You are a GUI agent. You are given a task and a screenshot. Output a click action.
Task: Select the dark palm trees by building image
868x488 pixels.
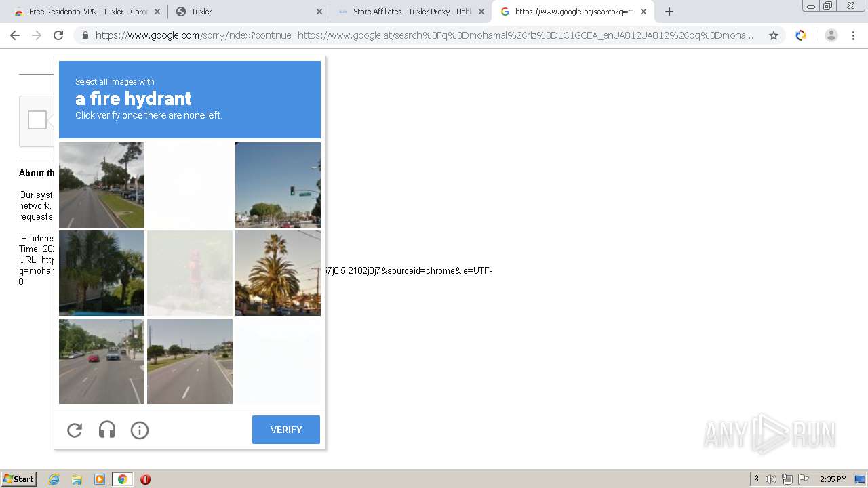[102, 273]
